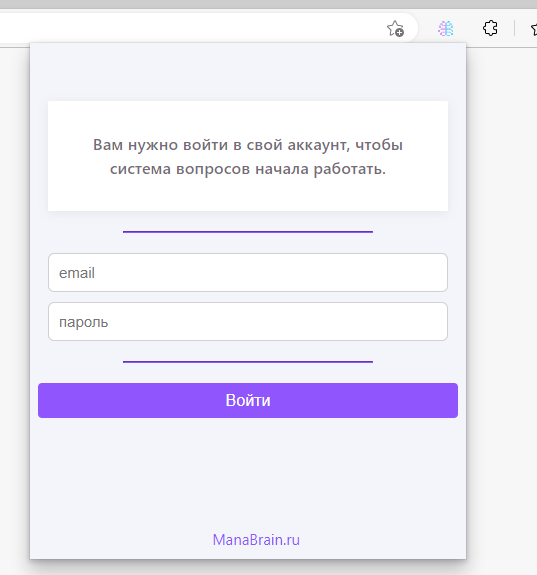
Task: Open the ManaBrain brain extension icon
Action: coord(446,29)
